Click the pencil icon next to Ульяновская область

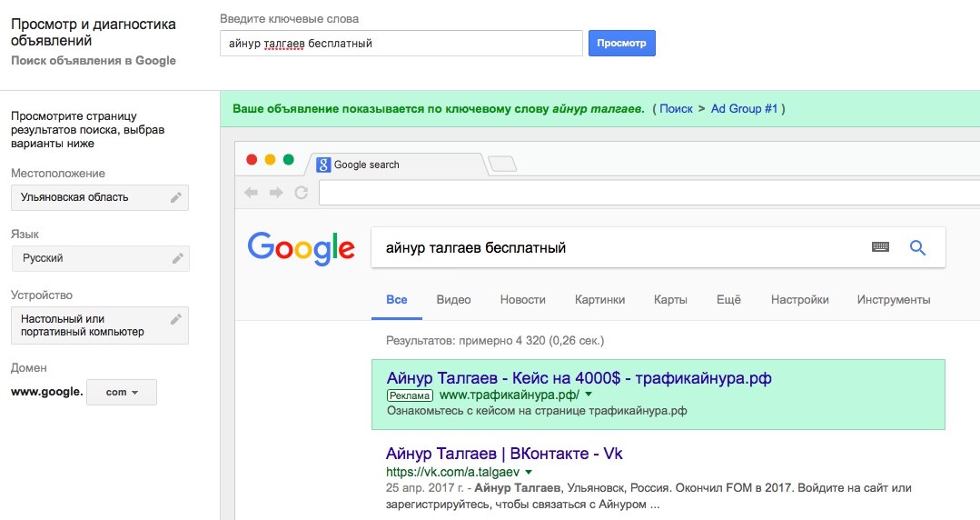[176, 198]
